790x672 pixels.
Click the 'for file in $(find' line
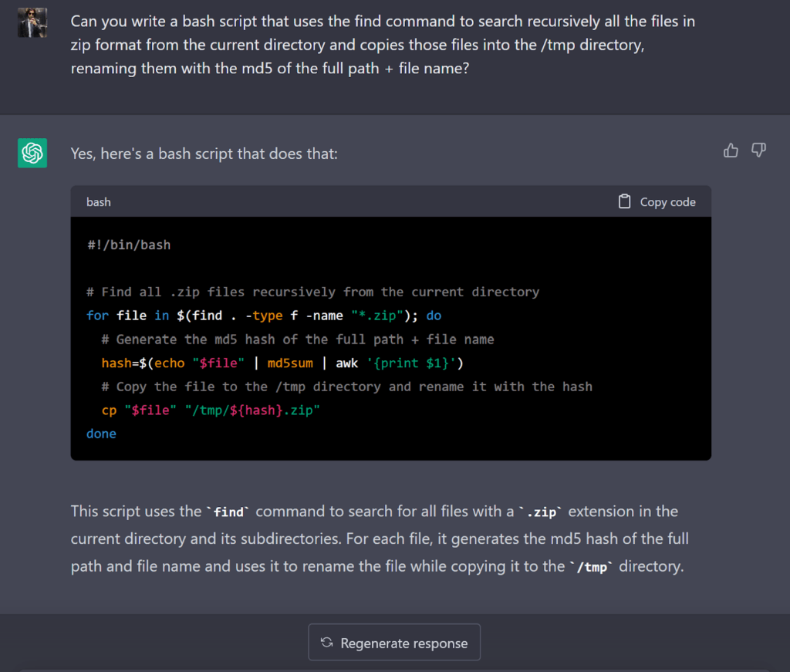(x=264, y=316)
